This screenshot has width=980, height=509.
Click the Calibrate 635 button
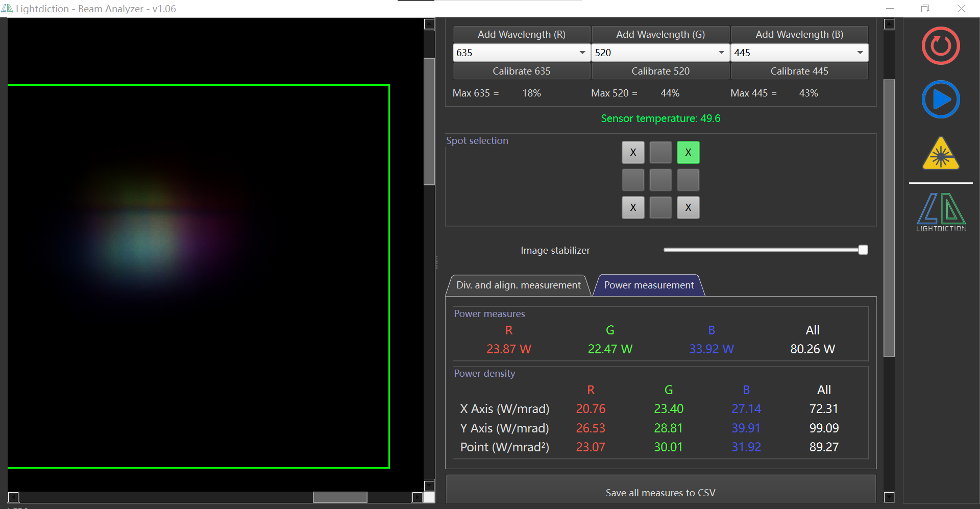[x=521, y=71]
